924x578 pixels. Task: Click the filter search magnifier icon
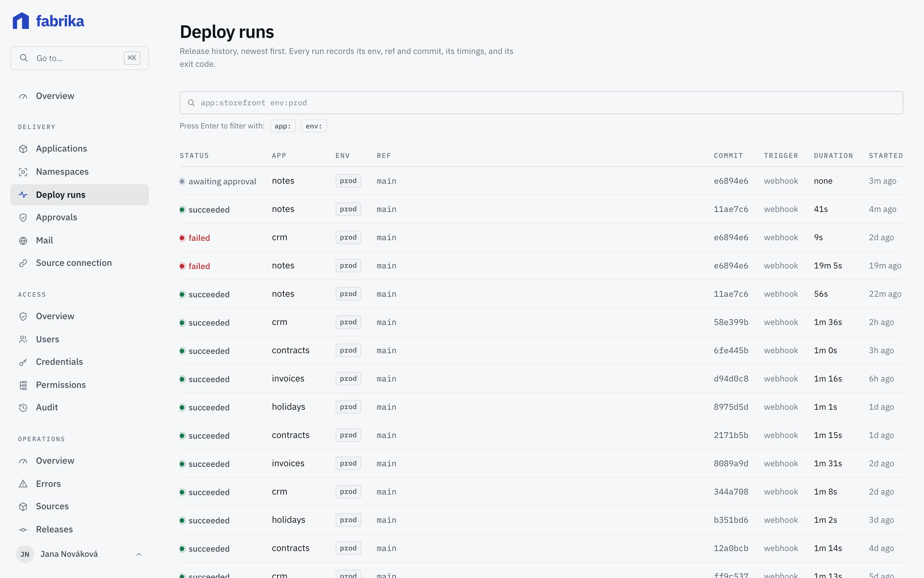pyautogui.click(x=191, y=103)
